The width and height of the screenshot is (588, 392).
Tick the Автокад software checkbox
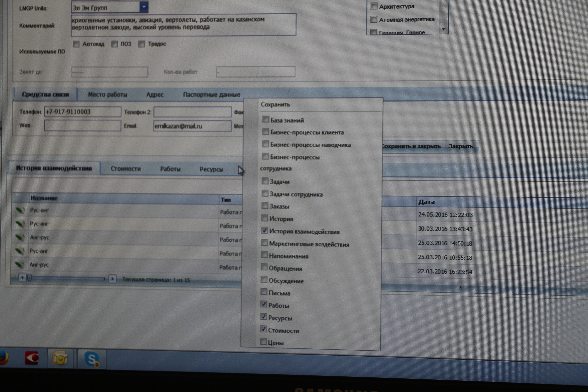[x=76, y=44]
